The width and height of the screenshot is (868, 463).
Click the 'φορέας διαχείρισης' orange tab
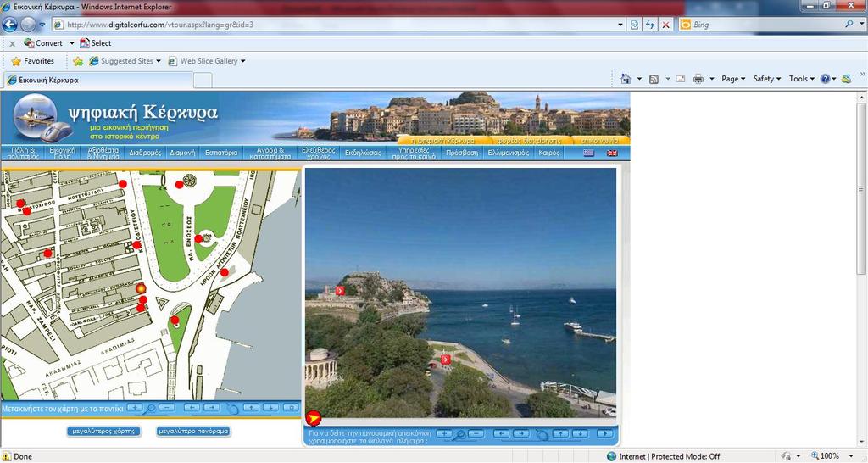(532, 140)
